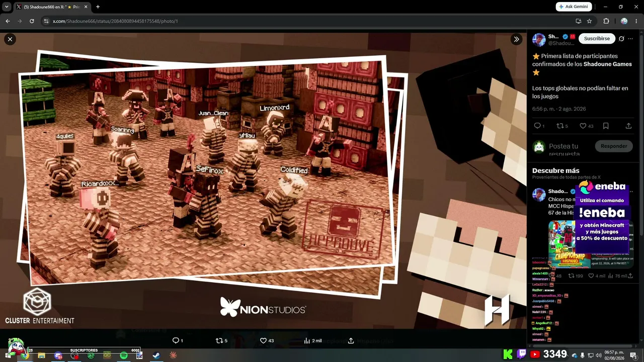Collapse the side panel with double chevron
Image resolution: width=644 pixels, height=362 pixels.
(x=516, y=39)
